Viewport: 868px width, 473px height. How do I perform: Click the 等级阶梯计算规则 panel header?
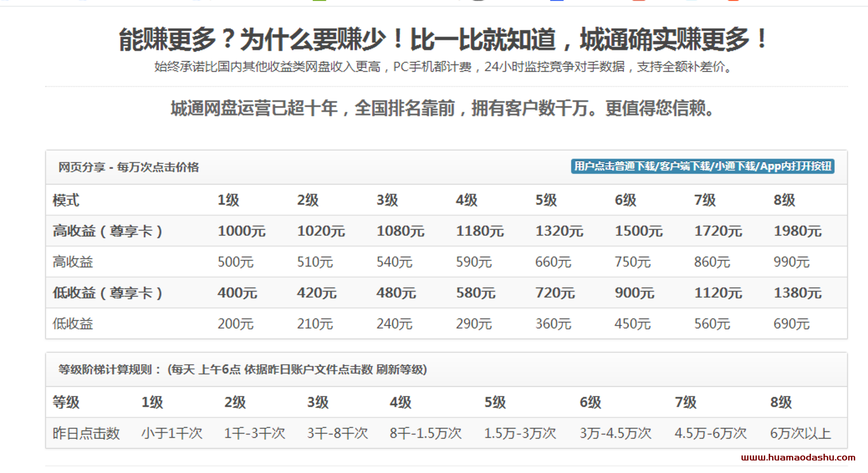click(x=446, y=369)
